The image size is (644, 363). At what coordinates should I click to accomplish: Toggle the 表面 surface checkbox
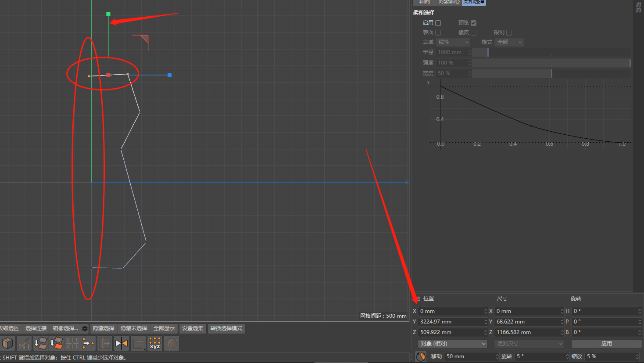point(438,32)
